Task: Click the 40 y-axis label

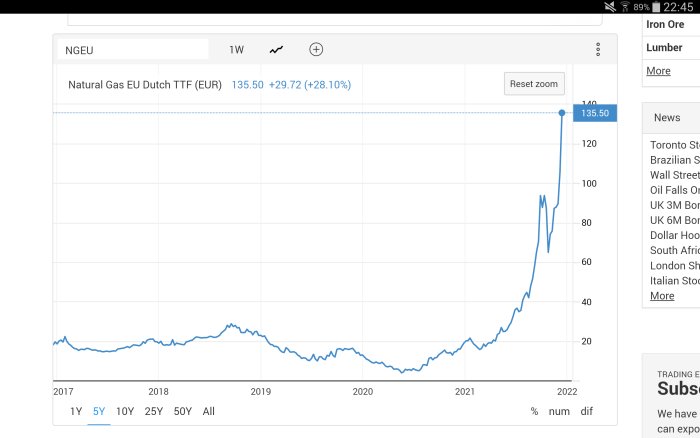Action: [x=586, y=302]
